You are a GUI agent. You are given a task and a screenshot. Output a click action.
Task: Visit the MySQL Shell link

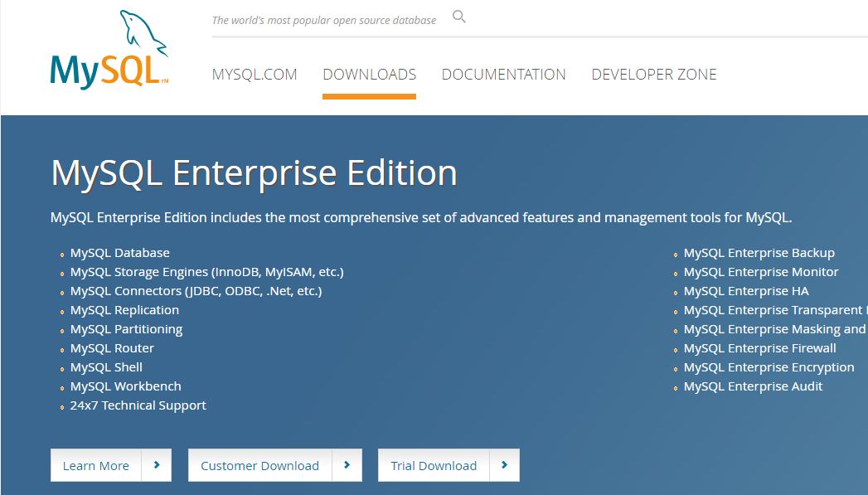click(x=106, y=367)
